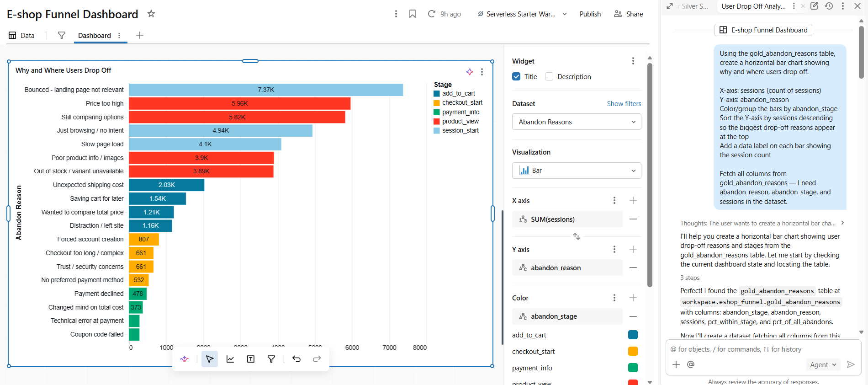This screenshot has width=868, height=385.
Task: Change the add_to_cart color swatch
Action: pyautogui.click(x=633, y=335)
